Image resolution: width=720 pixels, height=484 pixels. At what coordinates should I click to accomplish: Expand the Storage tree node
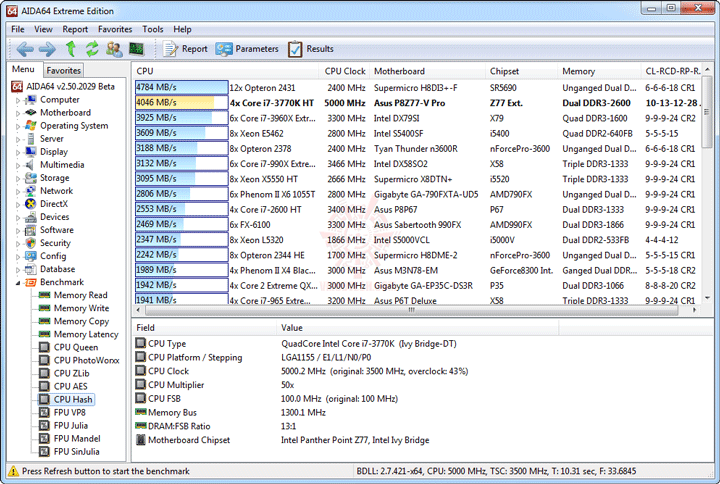click(18, 178)
